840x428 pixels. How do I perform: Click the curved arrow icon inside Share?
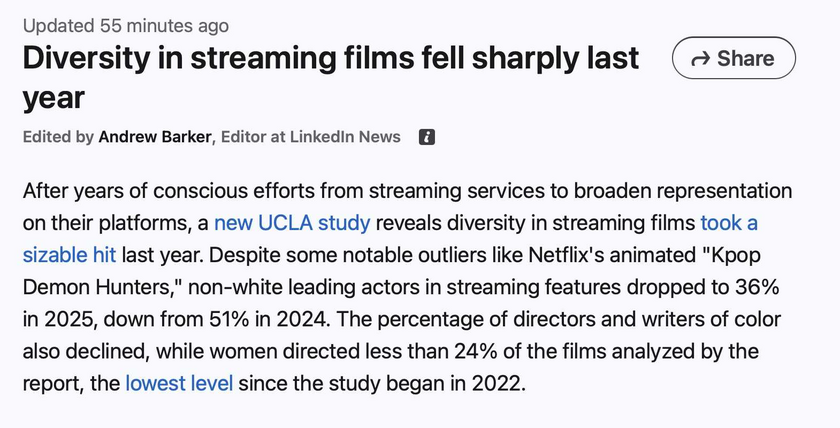coord(701,58)
